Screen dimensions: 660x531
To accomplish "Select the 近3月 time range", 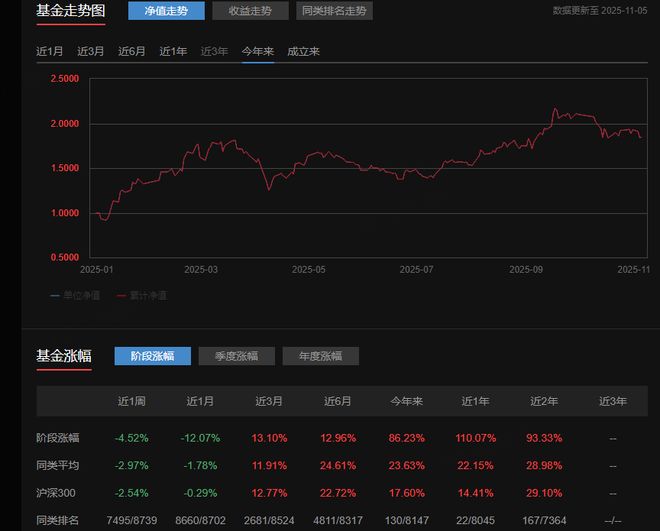I will click(x=90, y=51).
